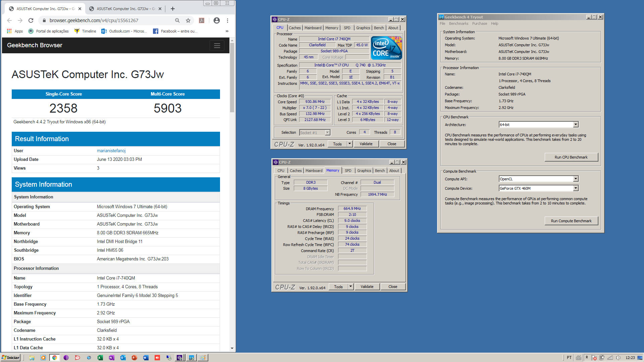644x362 pixels.
Task: Open the Facebook bookmark
Action: pyautogui.click(x=175, y=31)
